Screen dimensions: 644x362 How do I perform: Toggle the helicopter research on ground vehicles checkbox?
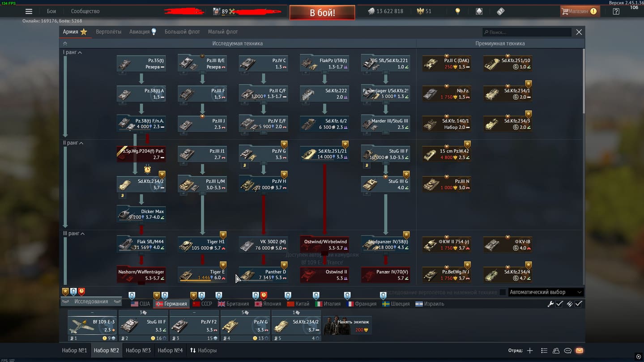tap(503, 292)
